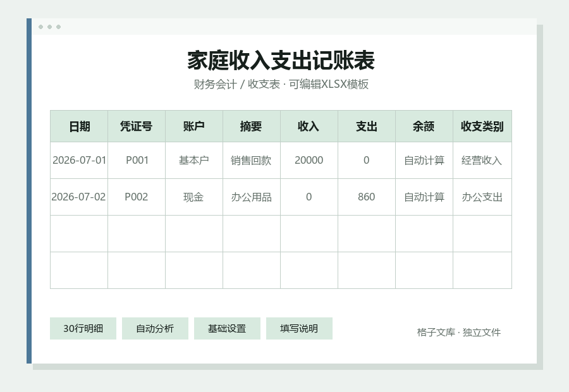Open the 30行明细 tab button
Viewport: 569px width, 392px height.
(83, 329)
